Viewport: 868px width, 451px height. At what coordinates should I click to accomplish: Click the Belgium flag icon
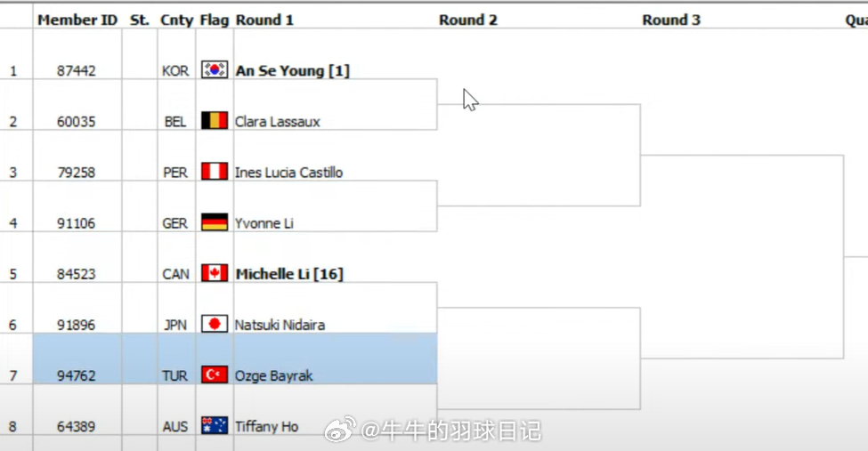pyautogui.click(x=215, y=121)
